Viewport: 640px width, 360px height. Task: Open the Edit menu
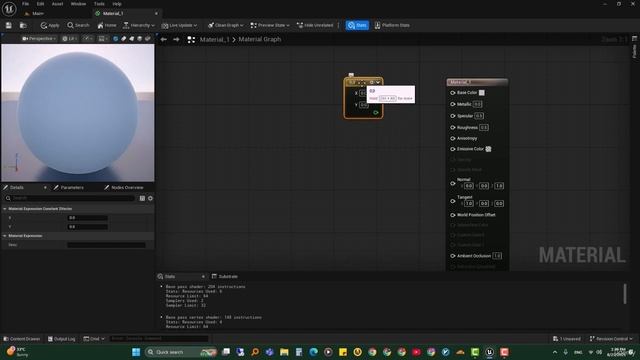40,4
